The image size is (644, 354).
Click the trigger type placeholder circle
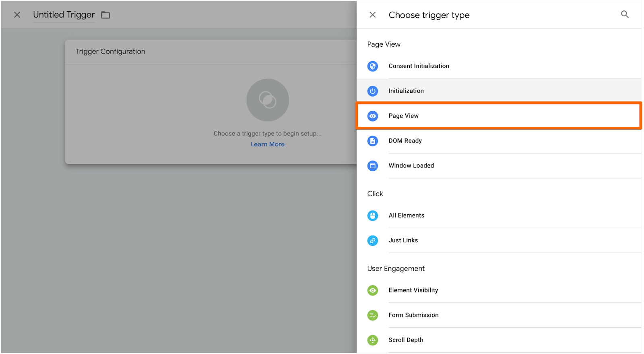point(268,100)
